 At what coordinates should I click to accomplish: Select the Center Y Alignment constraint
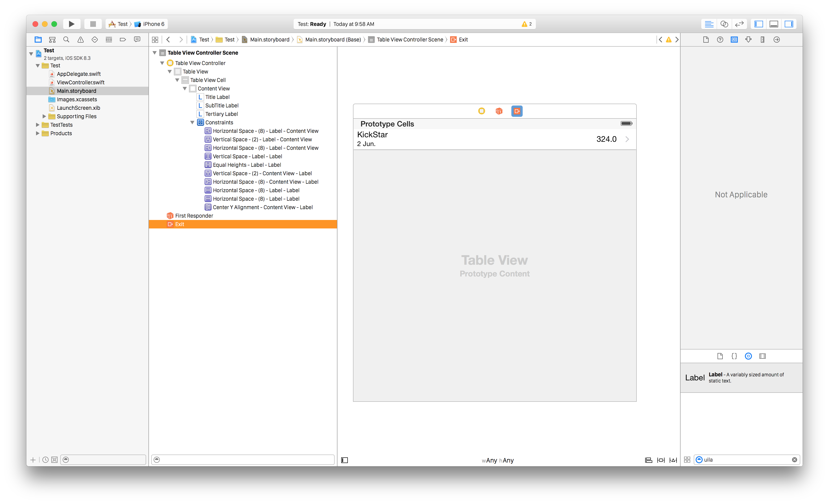[263, 207]
